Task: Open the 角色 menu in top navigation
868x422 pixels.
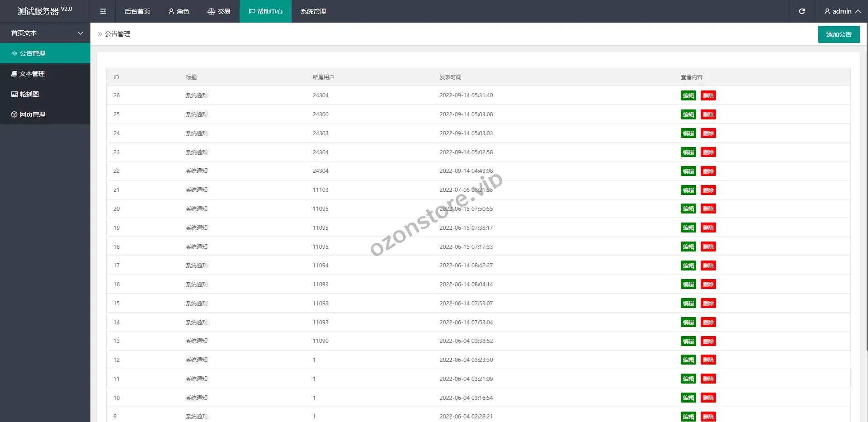Action: [x=179, y=11]
